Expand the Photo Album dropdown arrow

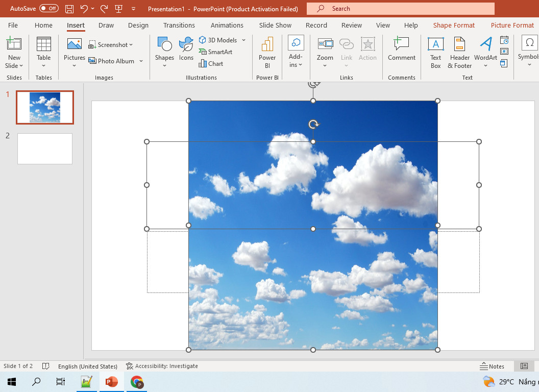pyautogui.click(x=141, y=61)
